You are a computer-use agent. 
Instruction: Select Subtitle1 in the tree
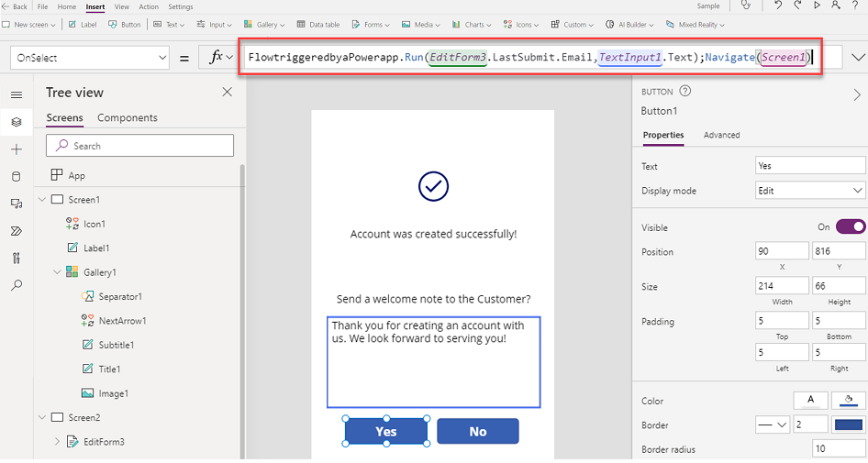pos(117,345)
